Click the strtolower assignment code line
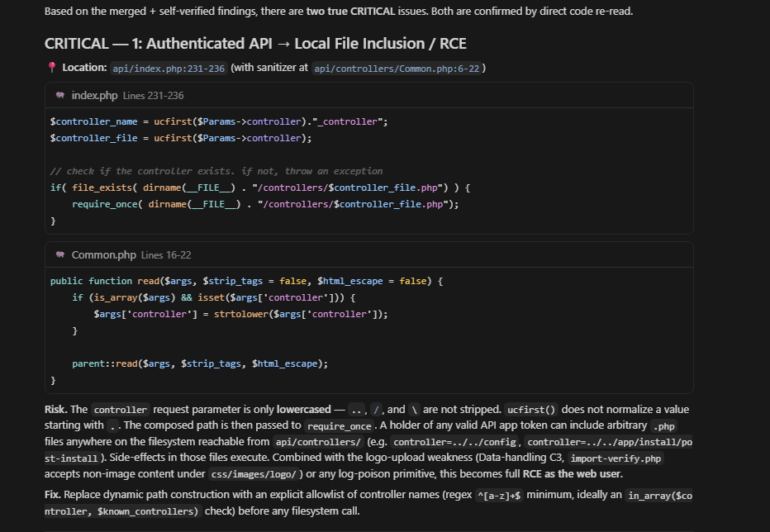770x532 pixels. click(240, 314)
